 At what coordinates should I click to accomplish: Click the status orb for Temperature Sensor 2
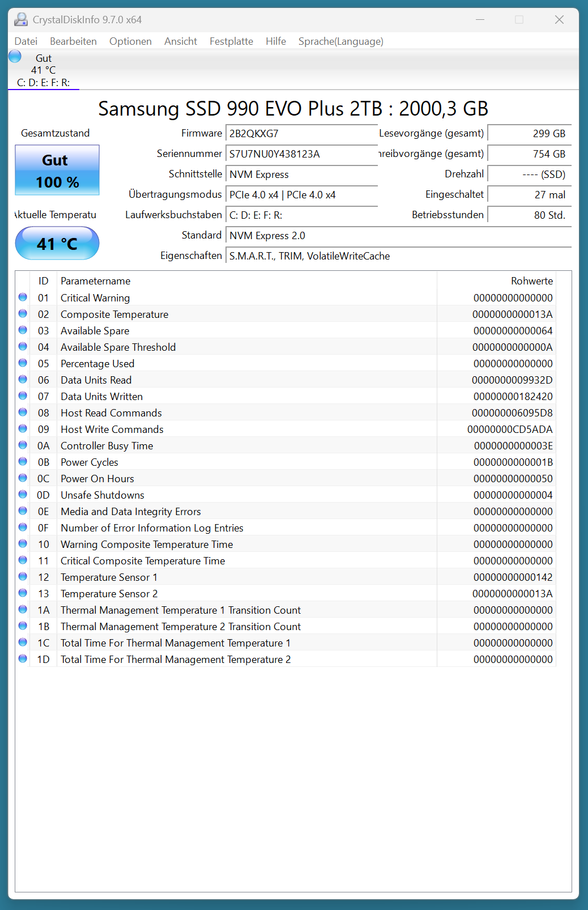click(x=23, y=593)
